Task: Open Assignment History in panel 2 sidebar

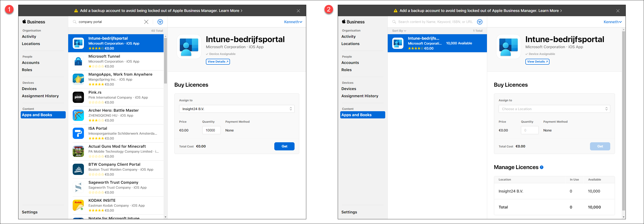Action: tap(360, 96)
